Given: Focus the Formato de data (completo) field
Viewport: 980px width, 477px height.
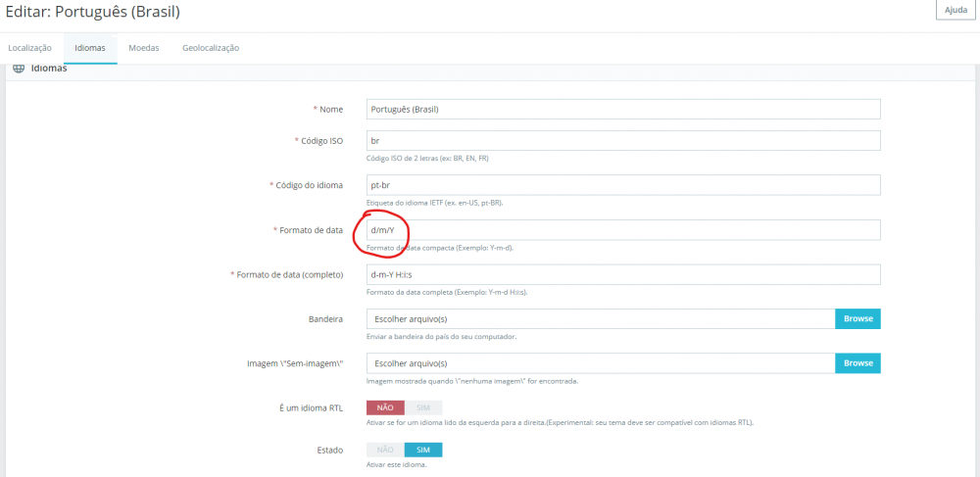Looking at the screenshot, I should coord(623,274).
